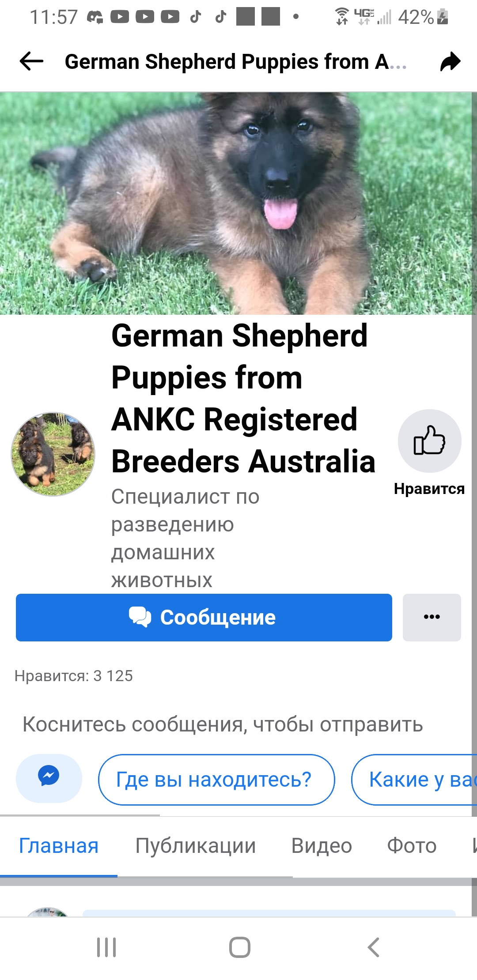
Task: Like the page with the thumbs-up icon
Action: tap(429, 441)
